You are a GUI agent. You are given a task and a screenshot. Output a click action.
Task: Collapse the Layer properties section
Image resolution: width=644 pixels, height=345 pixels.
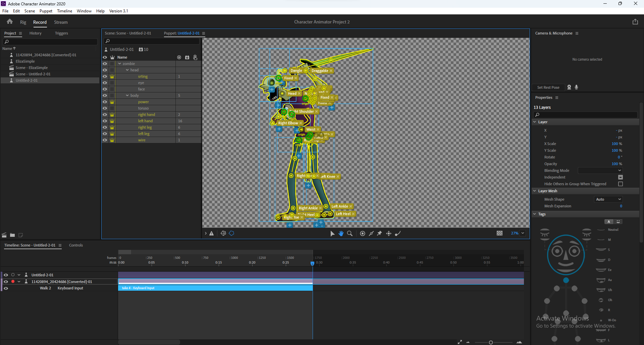[x=535, y=122]
